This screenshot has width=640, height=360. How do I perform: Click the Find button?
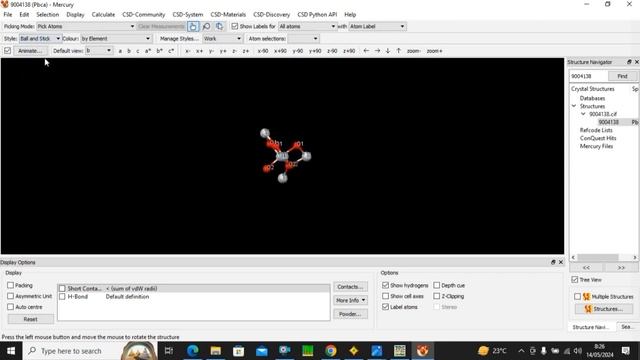pos(622,76)
